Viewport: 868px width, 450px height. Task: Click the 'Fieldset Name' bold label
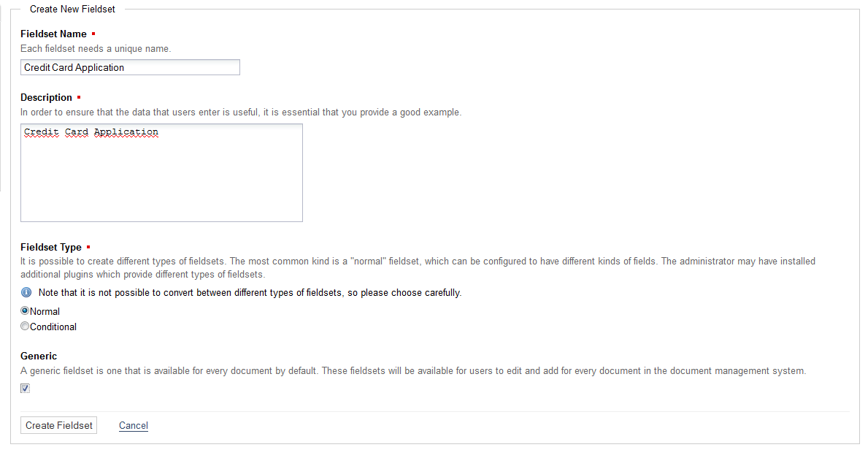click(x=53, y=34)
